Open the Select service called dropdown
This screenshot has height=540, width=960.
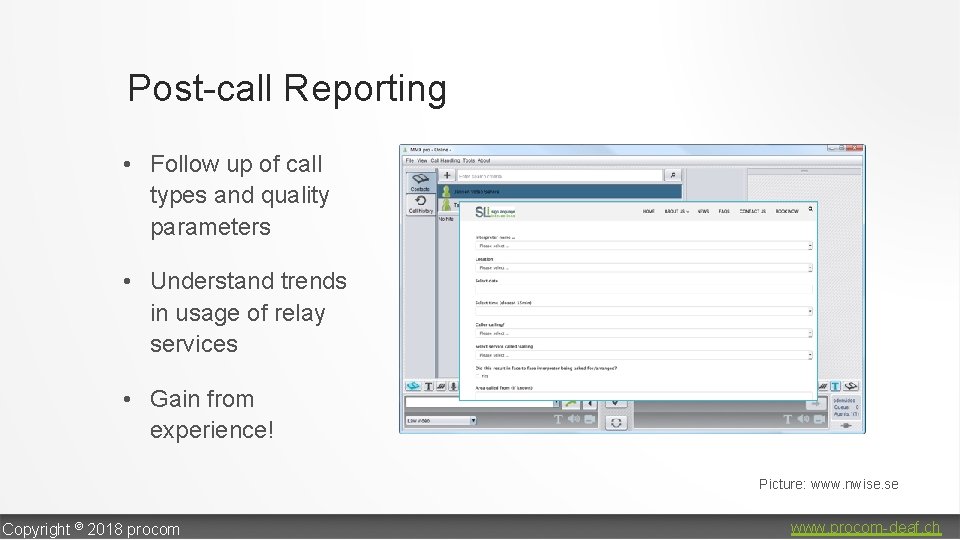pyautogui.click(x=644, y=355)
